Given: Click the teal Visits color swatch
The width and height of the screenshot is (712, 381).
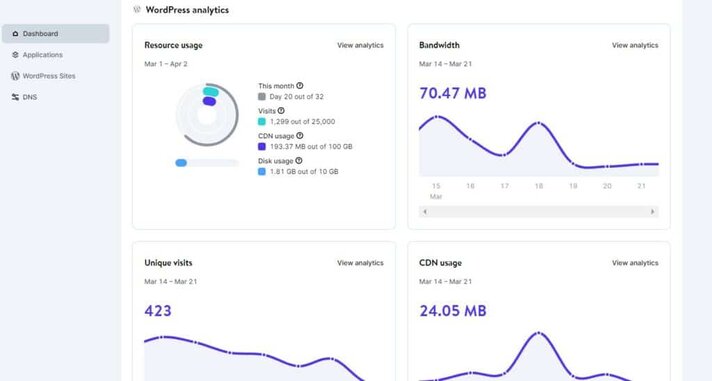Looking at the screenshot, I should pyautogui.click(x=262, y=122).
